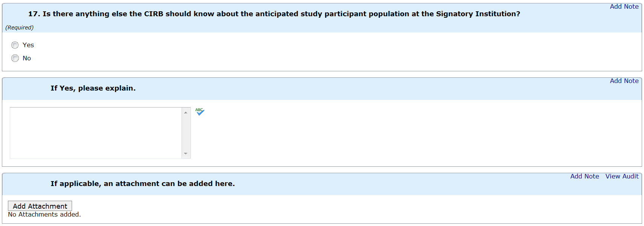The image size is (644, 226).
Task: Click the text area scroll down arrow
Action: (186, 154)
